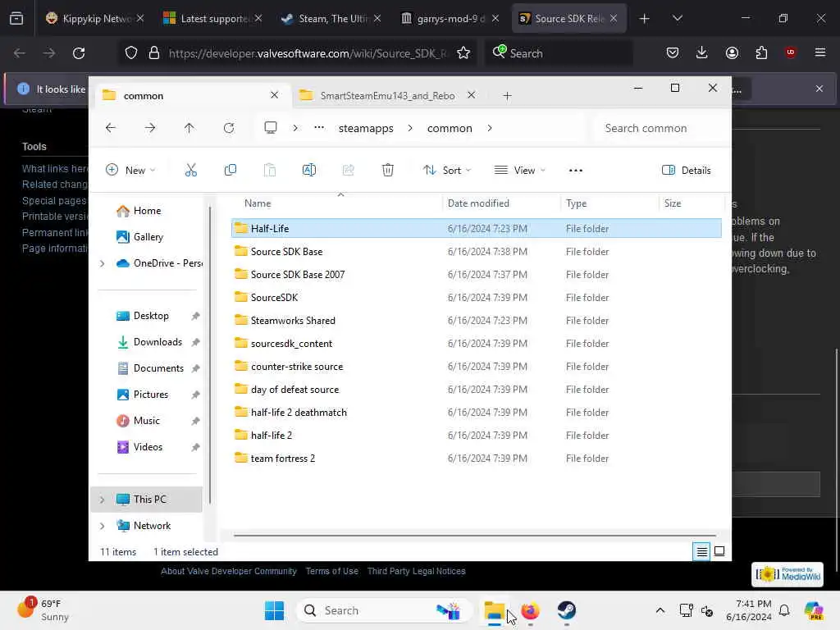840x630 pixels.
Task: Open notification bell in system tray
Action: click(784, 610)
